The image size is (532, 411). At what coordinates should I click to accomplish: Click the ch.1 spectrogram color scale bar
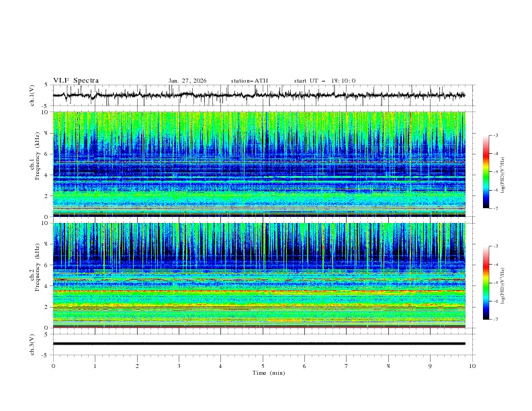[486, 172]
